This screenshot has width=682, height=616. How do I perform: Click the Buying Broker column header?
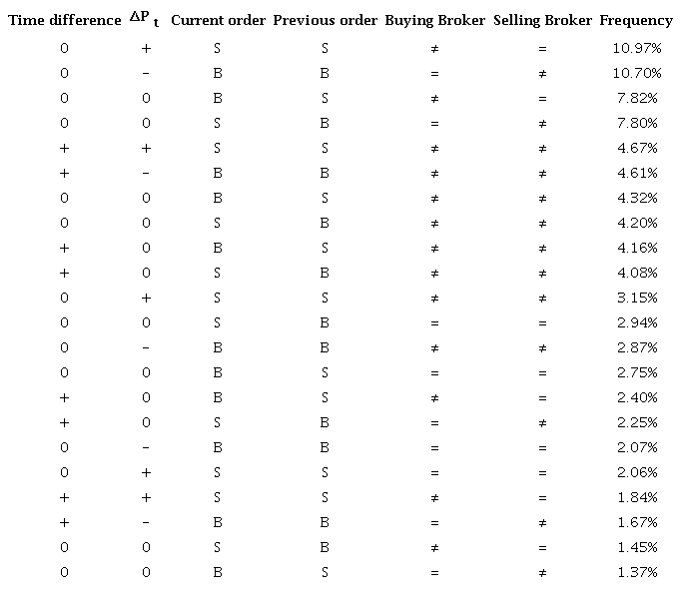tap(434, 21)
